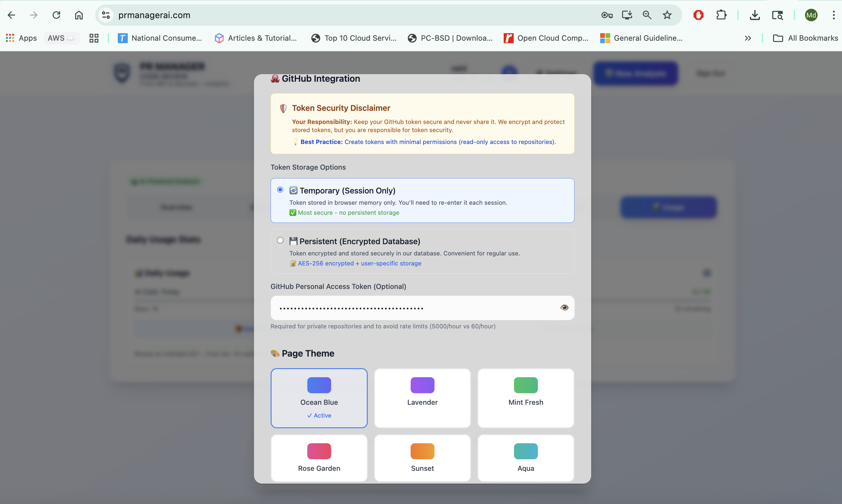The width and height of the screenshot is (842, 504).
Task: Reload the page
Action: pyautogui.click(x=56, y=15)
